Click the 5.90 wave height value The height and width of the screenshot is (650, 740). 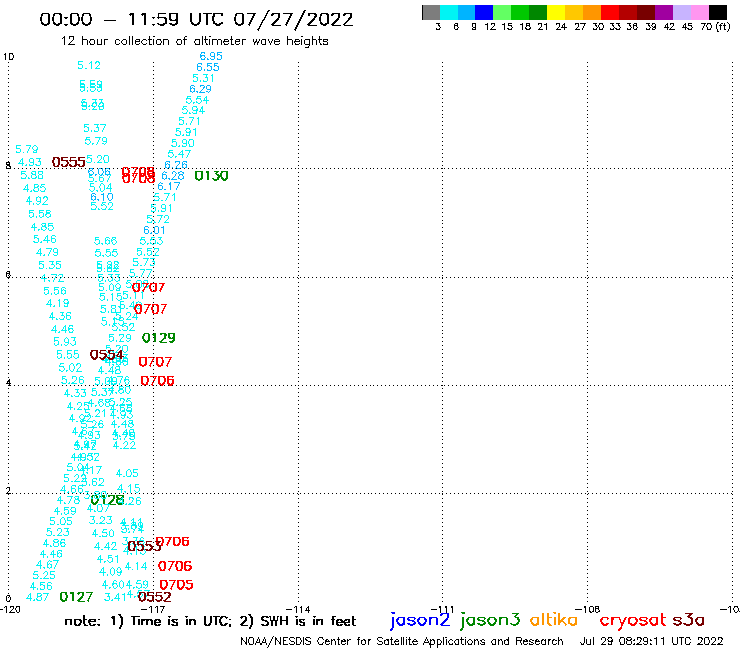pyautogui.click(x=183, y=143)
